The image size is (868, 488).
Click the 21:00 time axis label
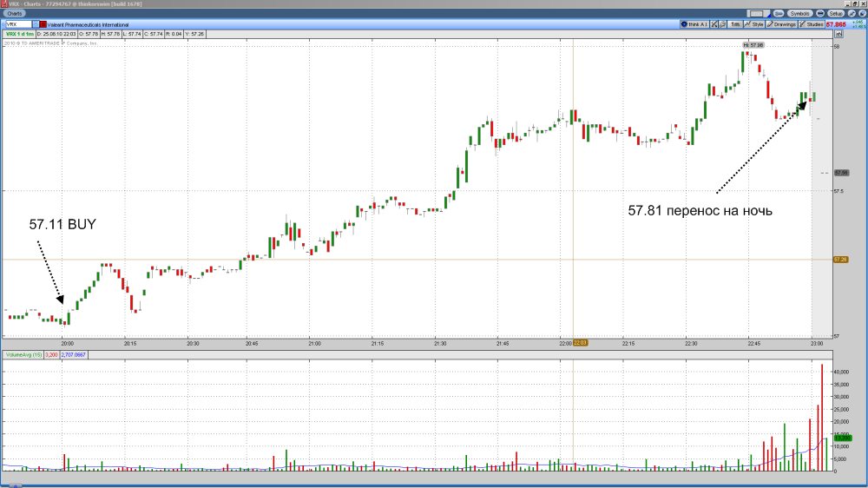[x=314, y=344]
